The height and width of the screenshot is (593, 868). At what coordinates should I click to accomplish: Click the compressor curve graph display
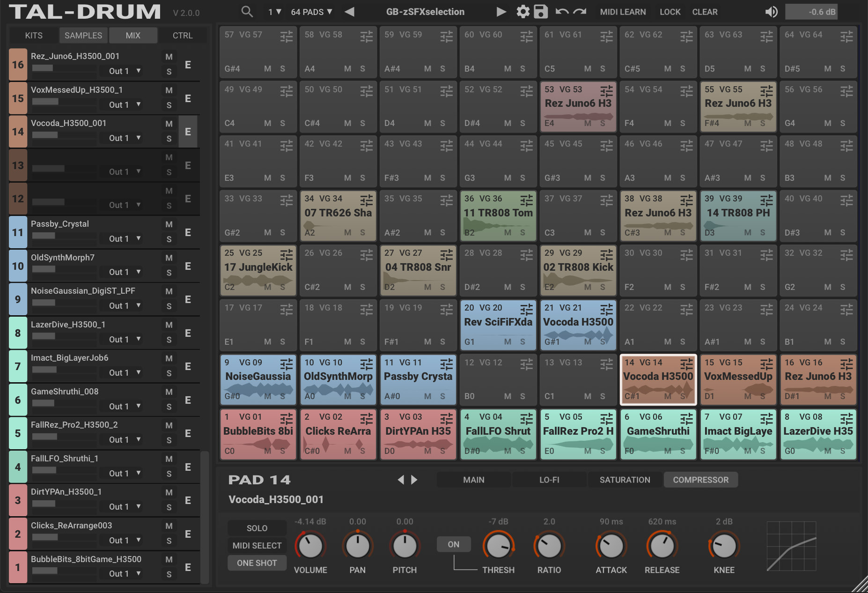pyautogui.click(x=791, y=546)
